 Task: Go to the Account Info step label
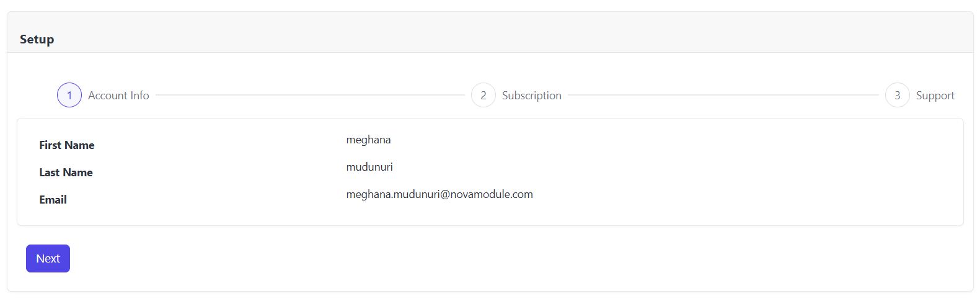[118, 96]
